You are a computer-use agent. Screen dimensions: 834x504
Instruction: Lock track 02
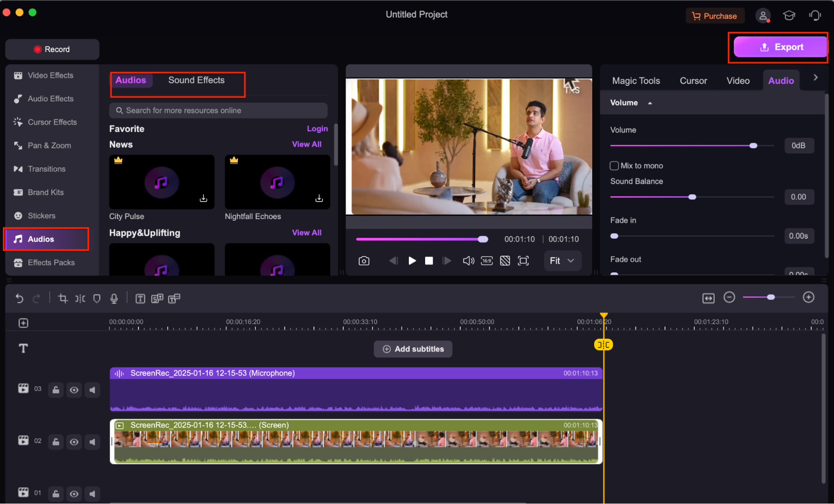[x=55, y=442]
